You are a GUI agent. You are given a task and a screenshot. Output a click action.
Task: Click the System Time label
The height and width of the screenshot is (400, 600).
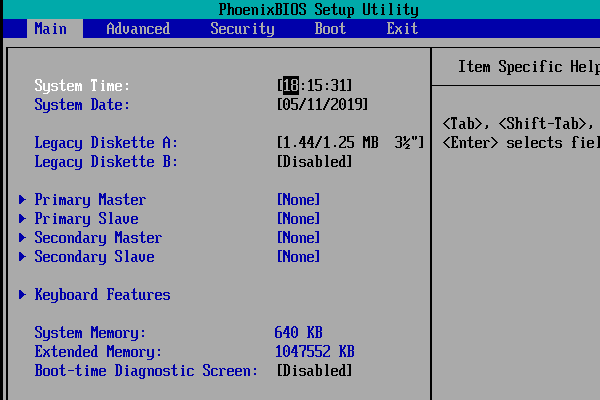tap(82, 85)
